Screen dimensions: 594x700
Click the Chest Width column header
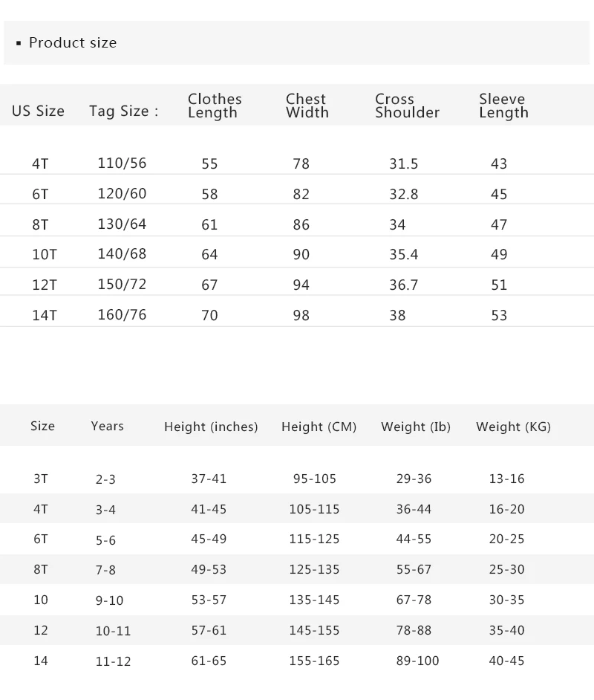pyautogui.click(x=307, y=106)
